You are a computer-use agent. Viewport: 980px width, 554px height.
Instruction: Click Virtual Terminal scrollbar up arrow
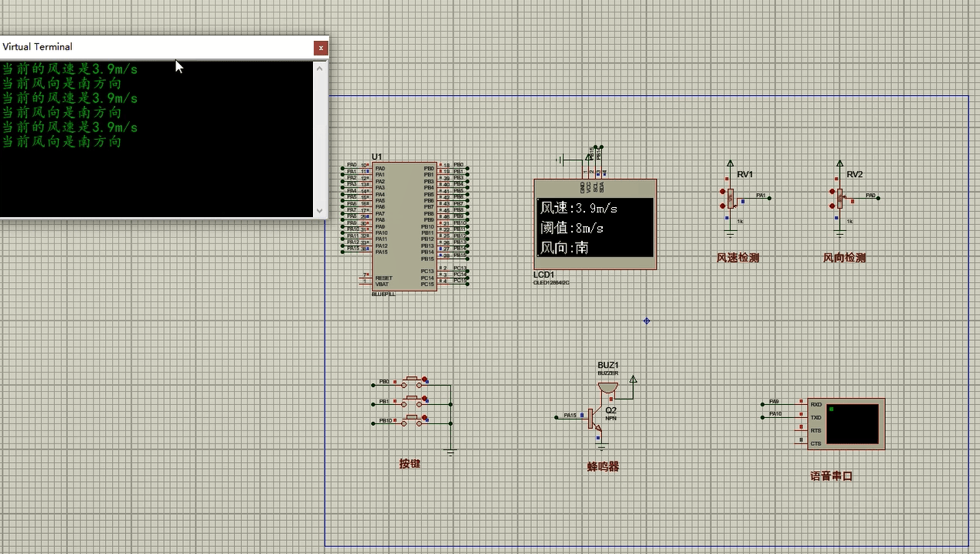point(320,68)
